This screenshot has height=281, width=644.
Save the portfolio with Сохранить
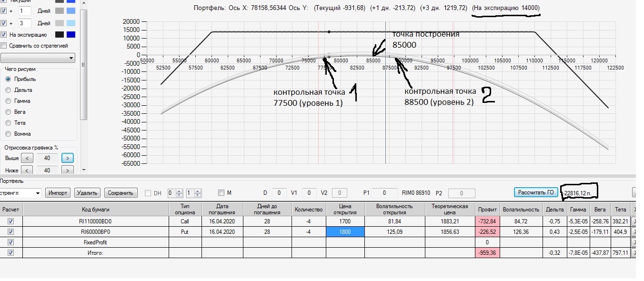pos(121,193)
